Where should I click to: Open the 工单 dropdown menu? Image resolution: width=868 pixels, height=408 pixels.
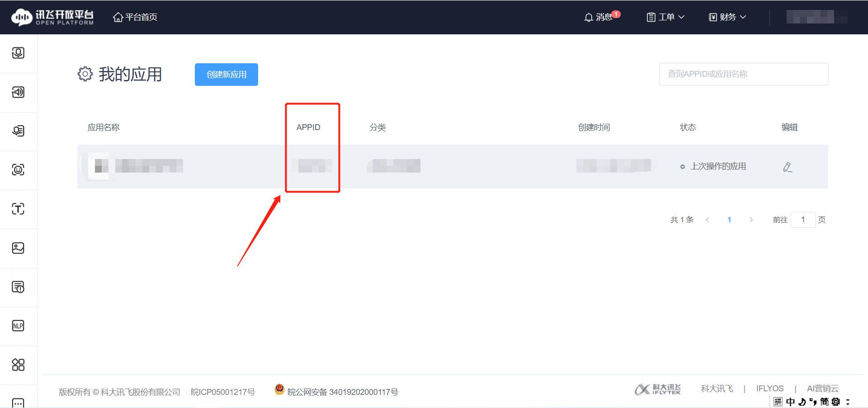[665, 17]
